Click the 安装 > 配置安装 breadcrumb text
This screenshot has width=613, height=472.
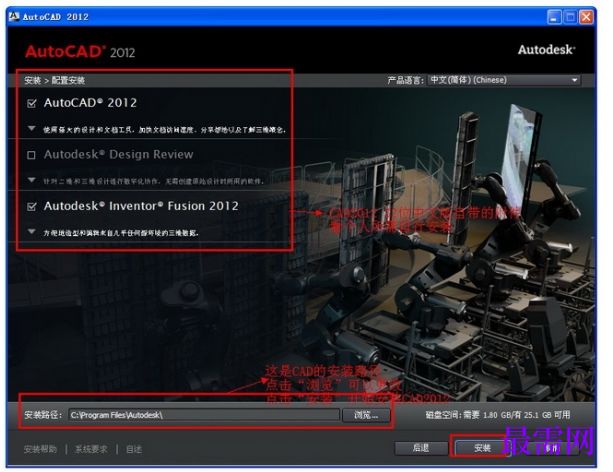coord(54,81)
